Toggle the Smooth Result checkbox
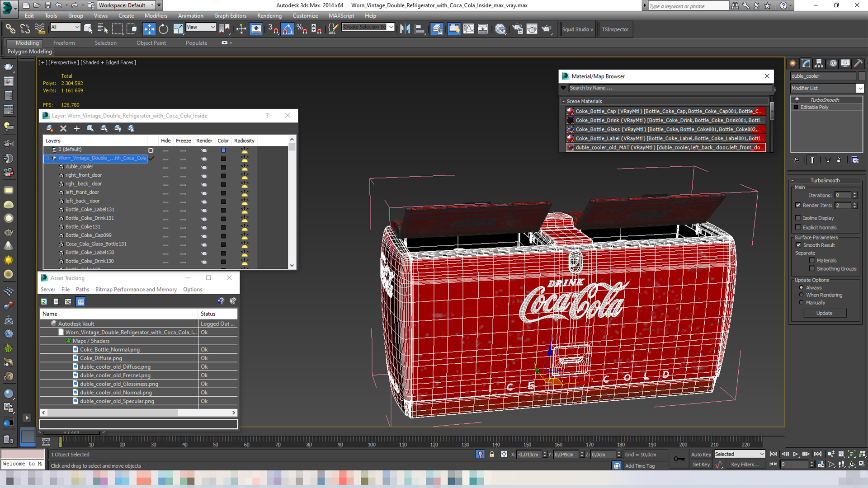 tap(798, 245)
